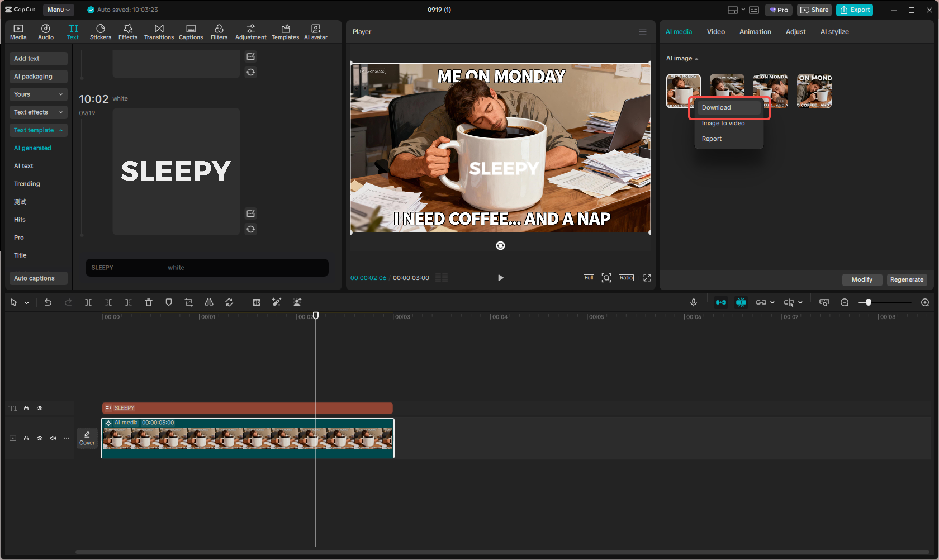This screenshot has width=939, height=560.
Task: Open the Filters panel
Action: pyautogui.click(x=219, y=31)
